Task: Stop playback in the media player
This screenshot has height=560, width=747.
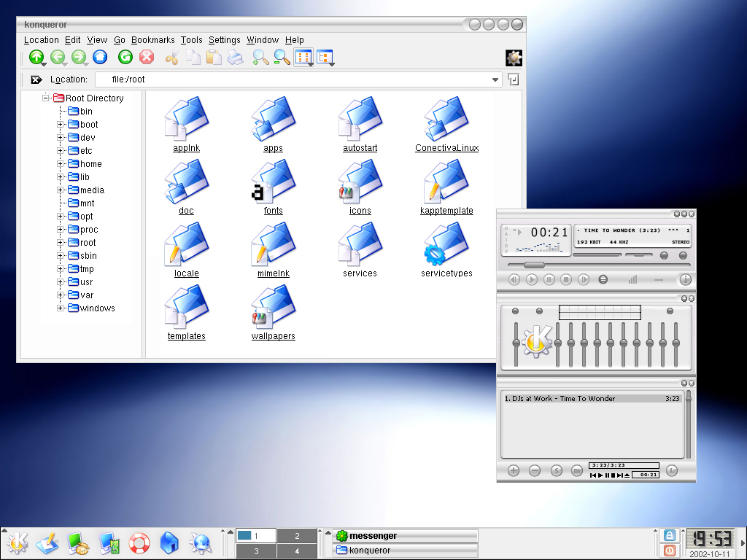Action: [566, 279]
